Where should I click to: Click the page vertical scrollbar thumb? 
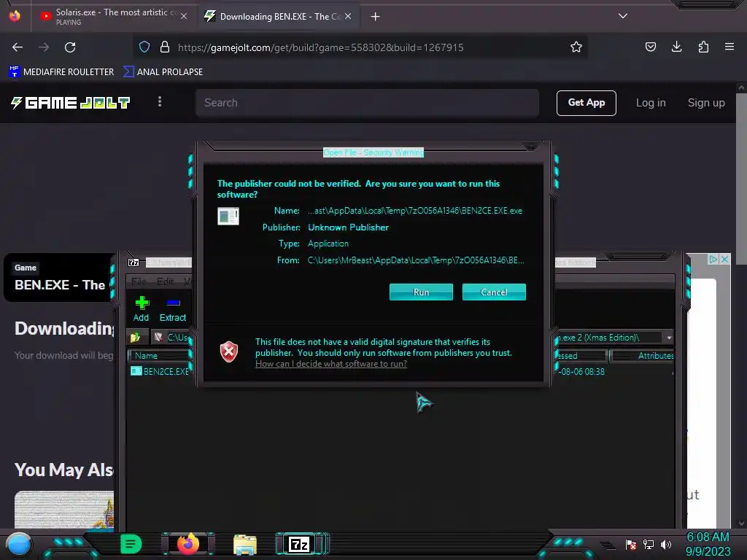(741, 179)
